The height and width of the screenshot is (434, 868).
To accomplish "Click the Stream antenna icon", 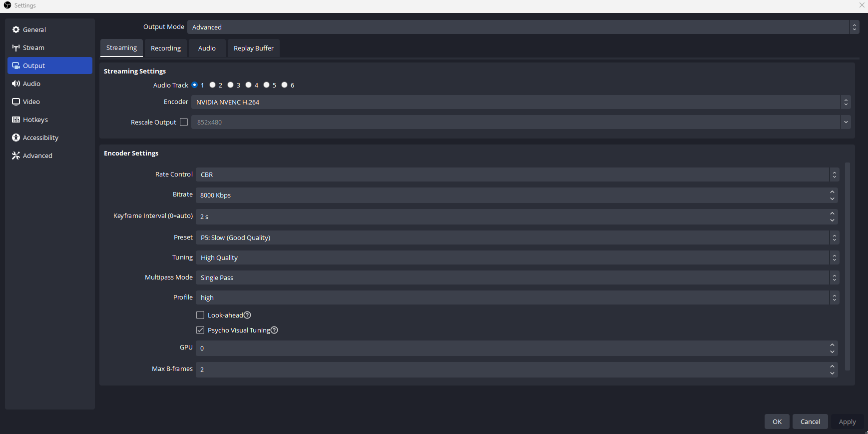I will (16, 47).
